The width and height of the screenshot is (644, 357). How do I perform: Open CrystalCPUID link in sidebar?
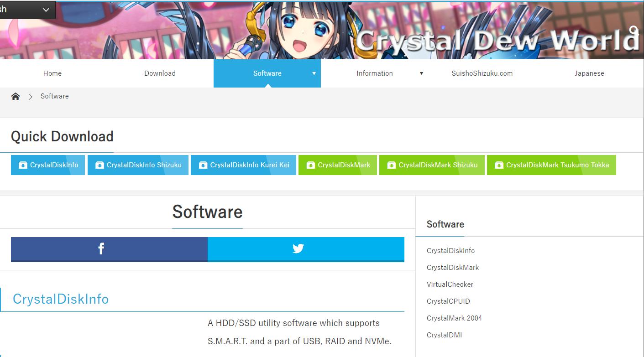click(x=448, y=301)
